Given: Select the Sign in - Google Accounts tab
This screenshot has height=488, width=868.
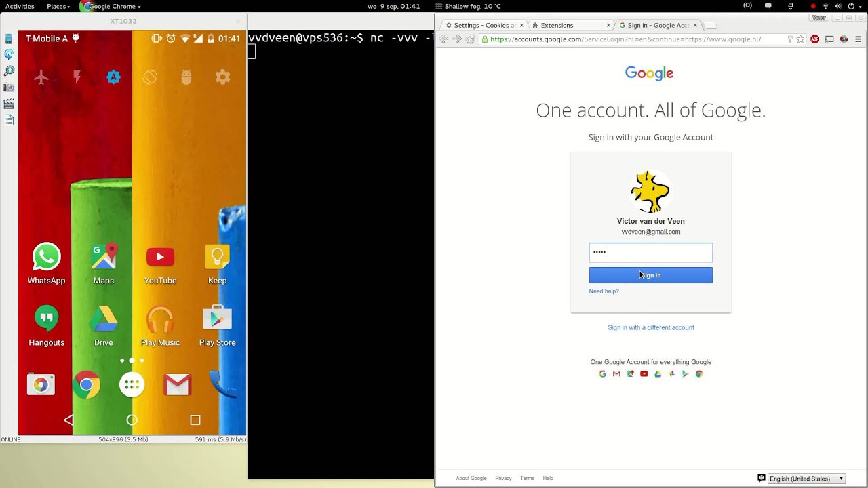Looking at the screenshot, I should 658,25.
